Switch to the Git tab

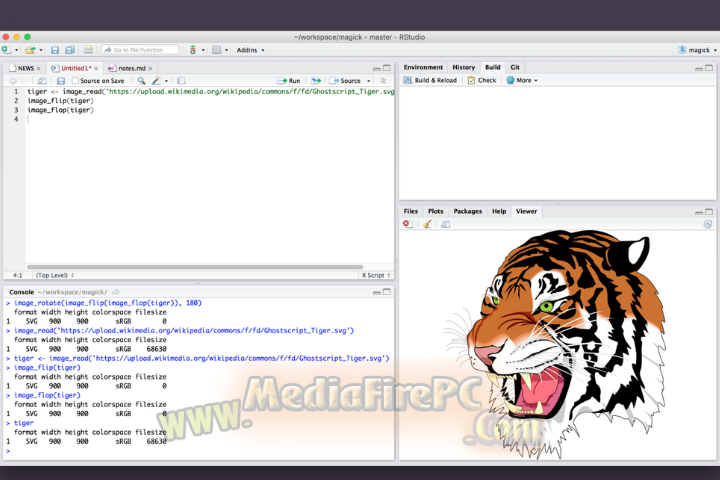515,68
